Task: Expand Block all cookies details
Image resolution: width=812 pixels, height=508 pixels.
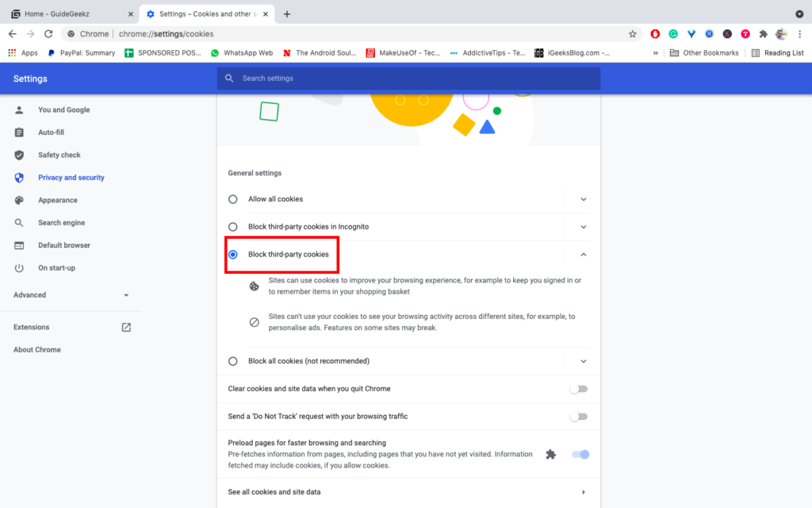Action: click(583, 361)
